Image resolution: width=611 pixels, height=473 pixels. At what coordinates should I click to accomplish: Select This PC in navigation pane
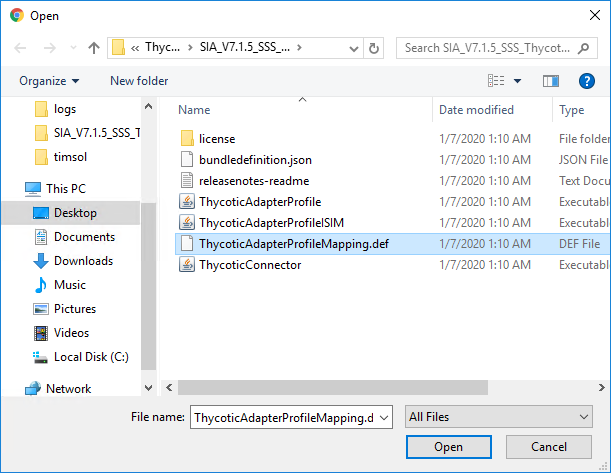[55, 189]
